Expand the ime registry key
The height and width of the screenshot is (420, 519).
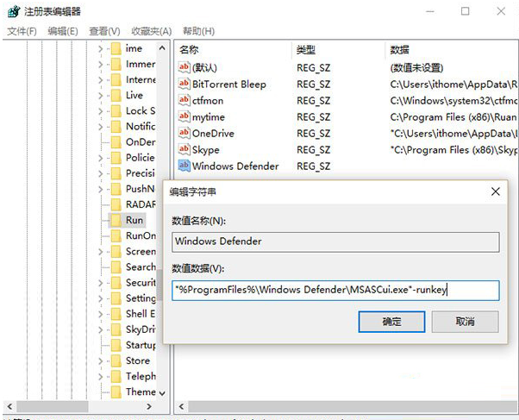tap(101, 48)
